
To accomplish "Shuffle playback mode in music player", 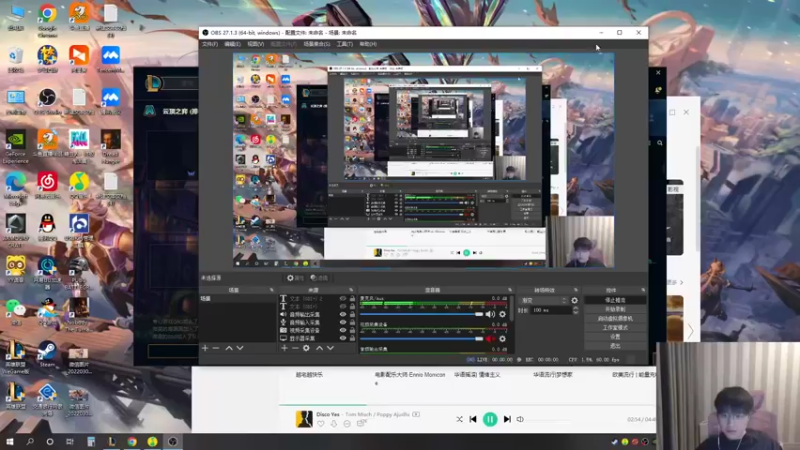I will (x=459, y=419).
